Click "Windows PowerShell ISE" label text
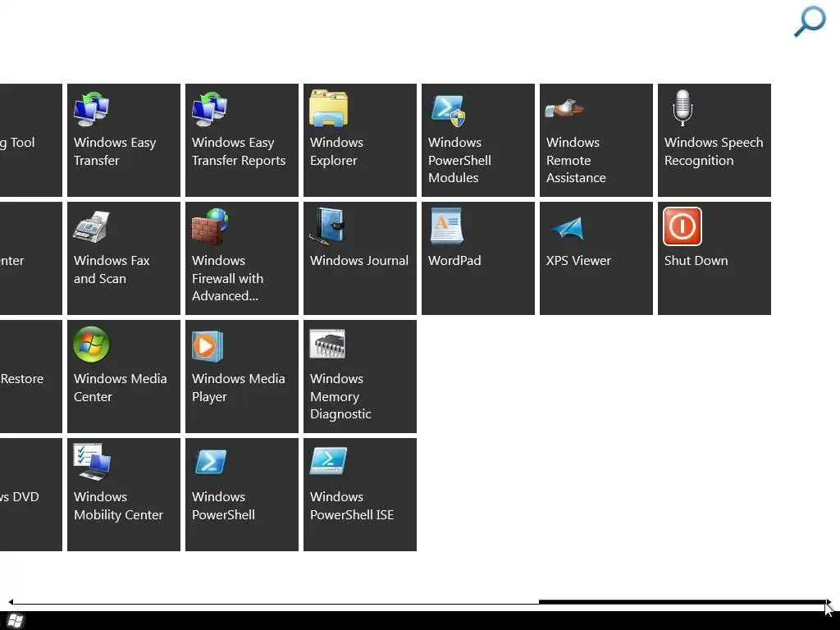 pyautogui.click(x=351, y=505)
